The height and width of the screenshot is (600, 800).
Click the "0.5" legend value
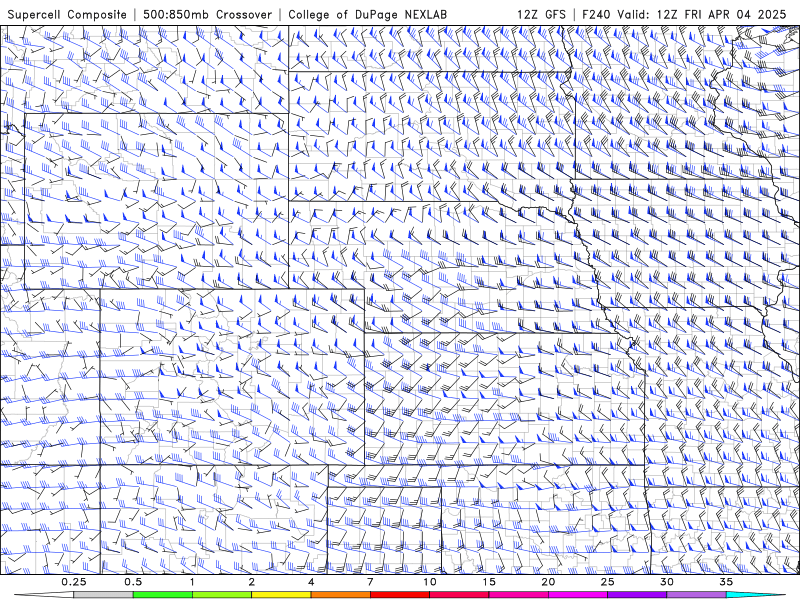pyautogui.click(x=133, y=582)
